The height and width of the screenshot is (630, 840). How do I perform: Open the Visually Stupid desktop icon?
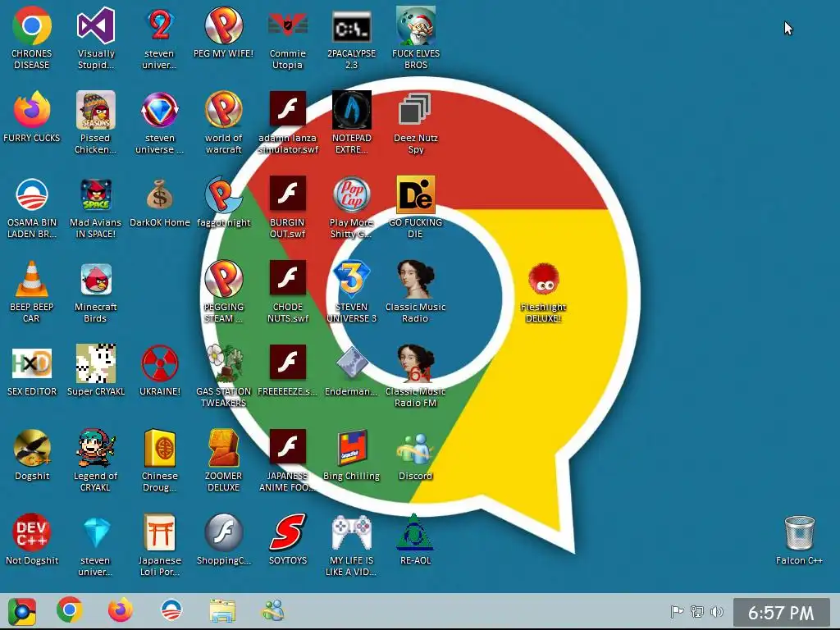pos(95,25)
